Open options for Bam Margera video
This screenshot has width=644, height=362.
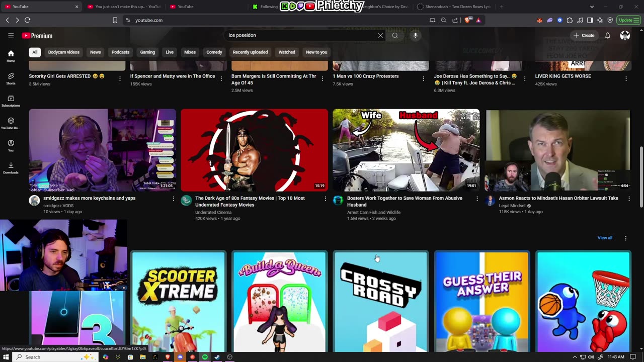tap(323, 78)
